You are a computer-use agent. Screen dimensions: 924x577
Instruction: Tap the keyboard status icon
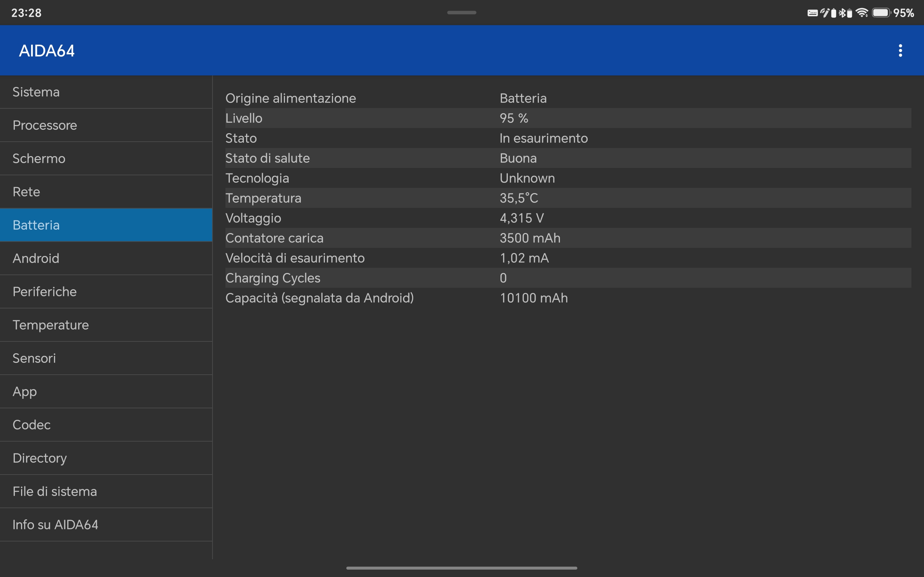click(x=812, y=13)
